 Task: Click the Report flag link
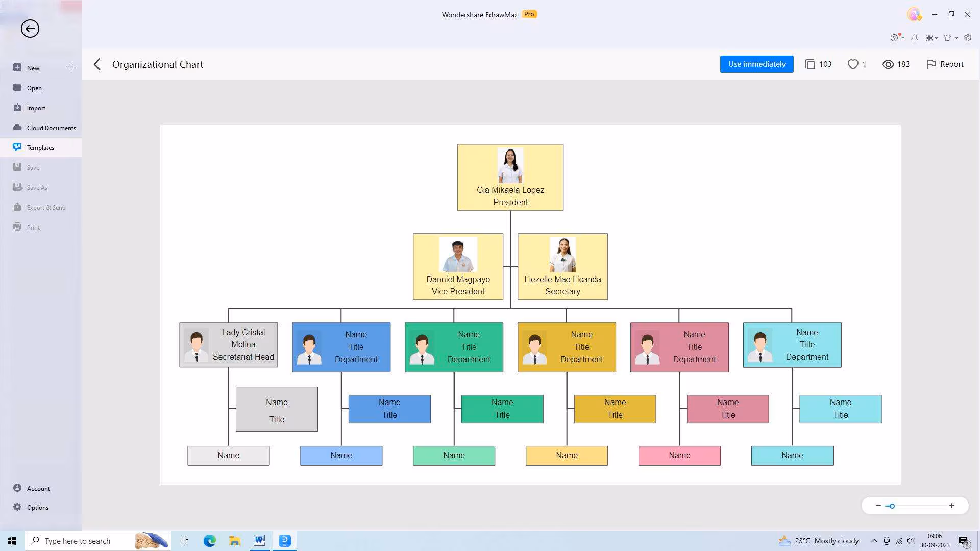[945, 64]
